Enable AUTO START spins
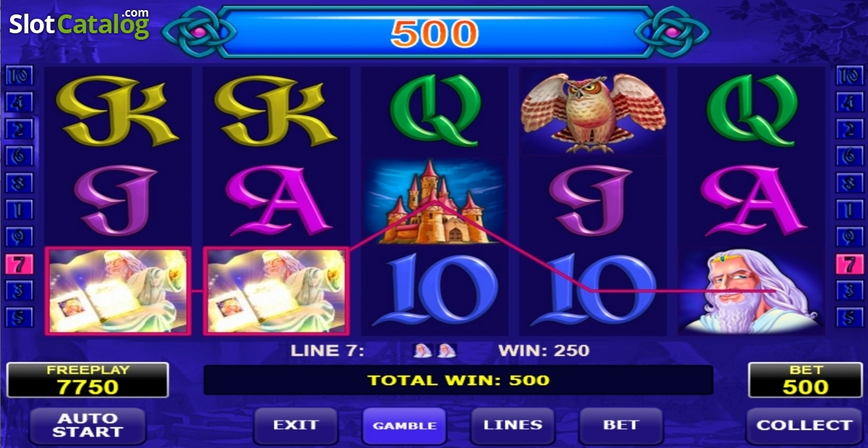Screen dimensions: 868x448 [87, 426]
